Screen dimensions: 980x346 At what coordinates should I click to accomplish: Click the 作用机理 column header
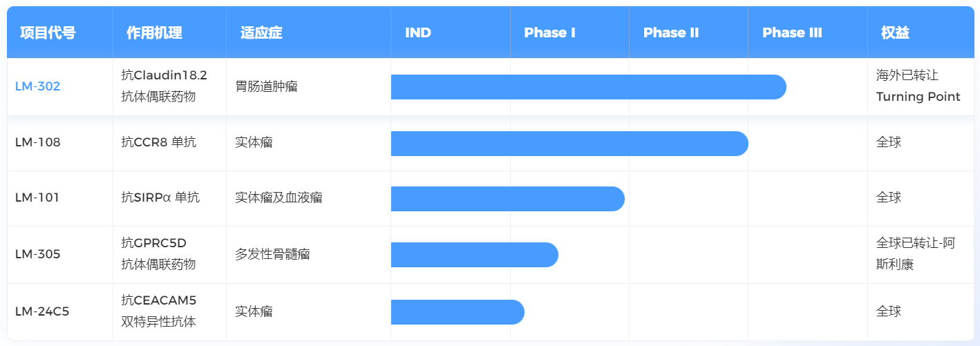(154, 33)
